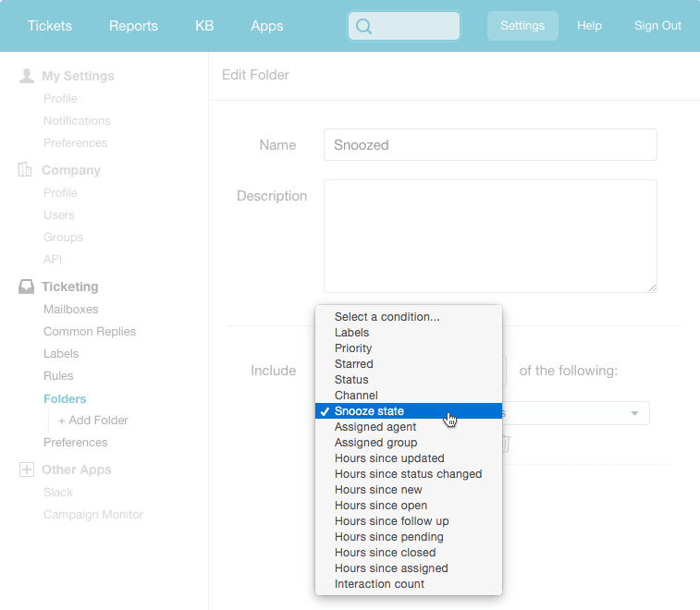Open the condition value dropdown arrow
Screen dimensions: 700x610
pos(634,413)
